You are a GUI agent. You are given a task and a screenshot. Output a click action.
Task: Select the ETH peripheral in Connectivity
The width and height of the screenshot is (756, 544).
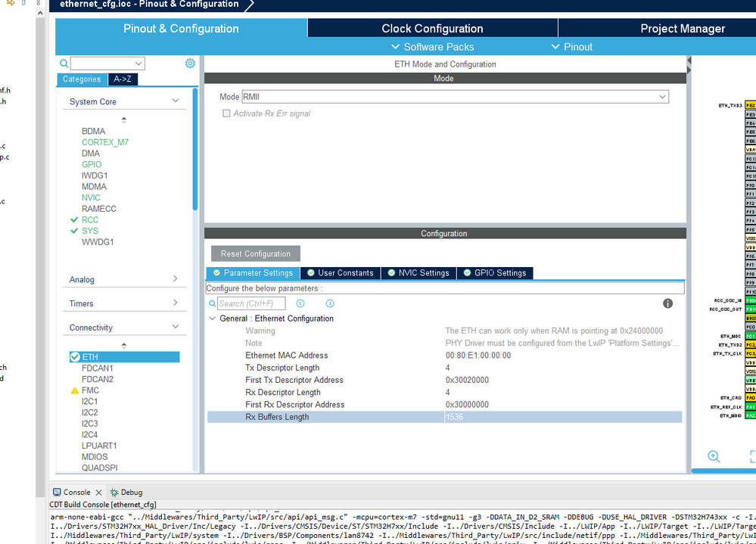click(x=124, y=356)
